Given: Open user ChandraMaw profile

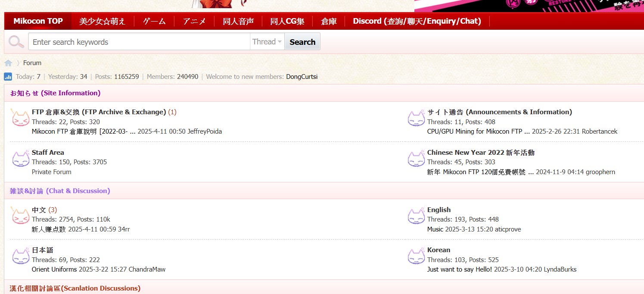Looking at the screenshot, I should tap(147, 269).
